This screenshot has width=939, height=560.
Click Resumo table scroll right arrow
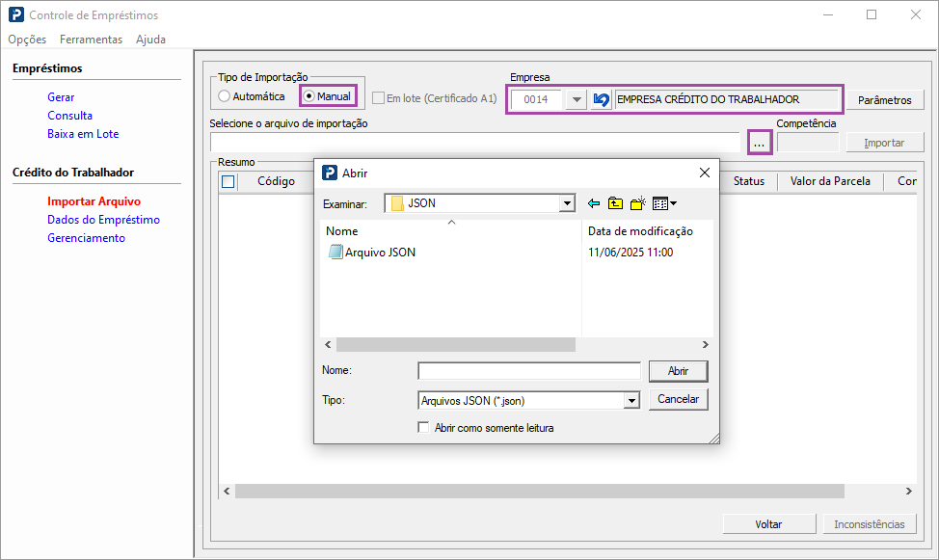pos(908,492)
